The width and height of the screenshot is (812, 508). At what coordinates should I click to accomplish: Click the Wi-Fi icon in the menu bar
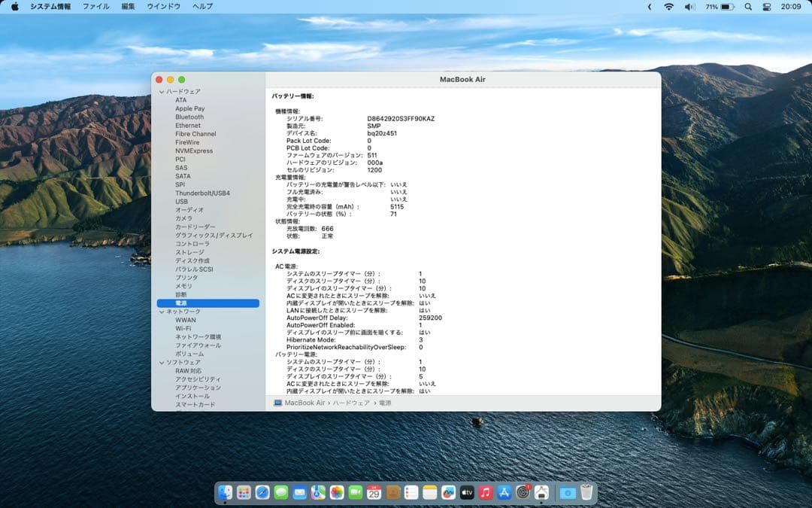coord(669,7)
